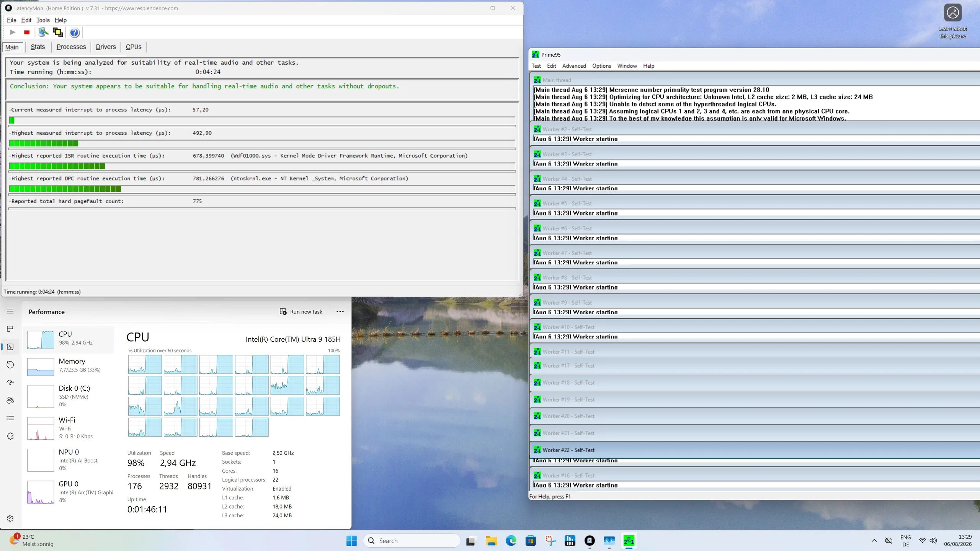Click the overlapping yellow squares icon in LatencyMon

point(58,33)
